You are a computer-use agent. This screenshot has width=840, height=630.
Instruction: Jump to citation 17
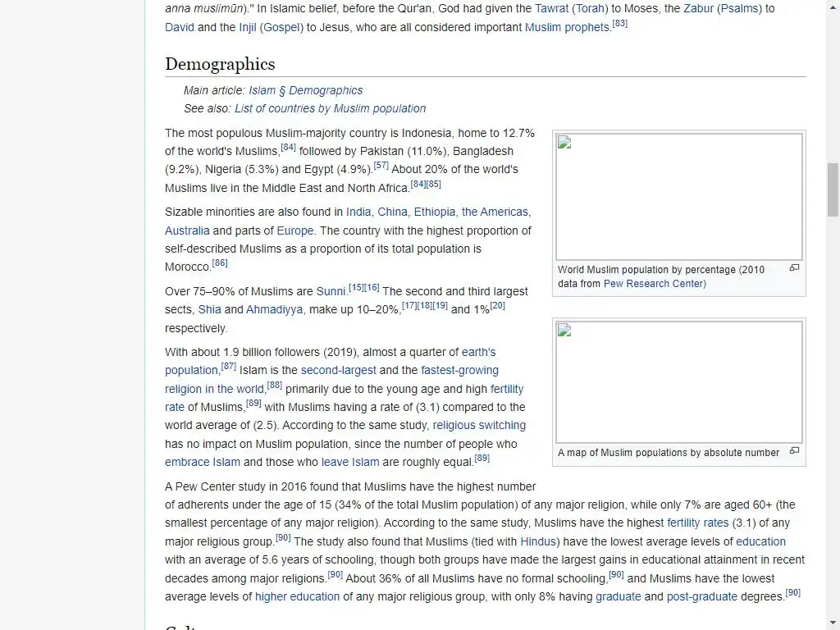pos(409,306)
